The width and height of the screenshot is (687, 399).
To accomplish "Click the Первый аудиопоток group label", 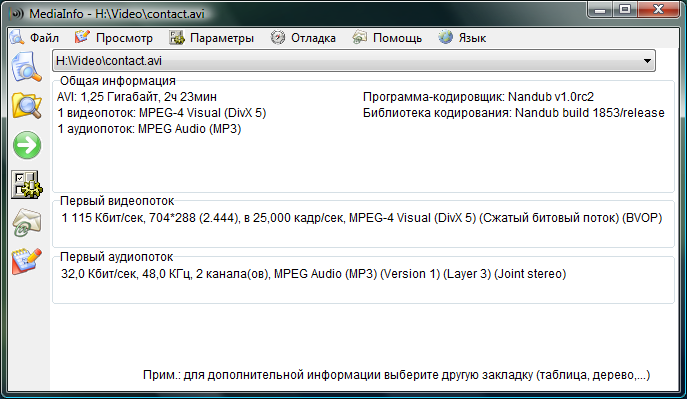I will point(117,257).
